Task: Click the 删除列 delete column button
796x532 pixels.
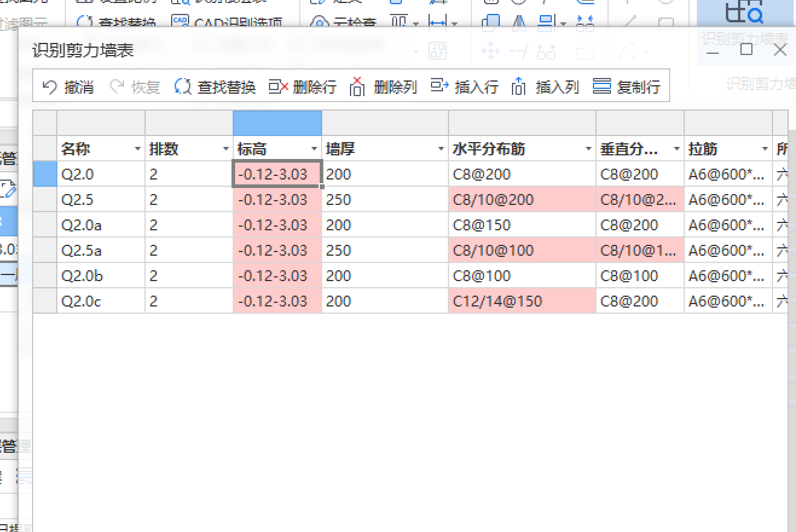Action: tap(383, 87)
